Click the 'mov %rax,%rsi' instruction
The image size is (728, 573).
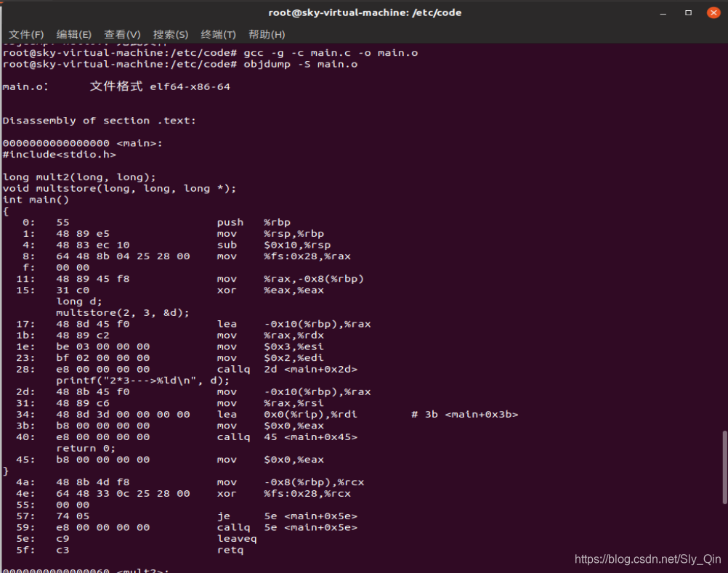point(270,403)
